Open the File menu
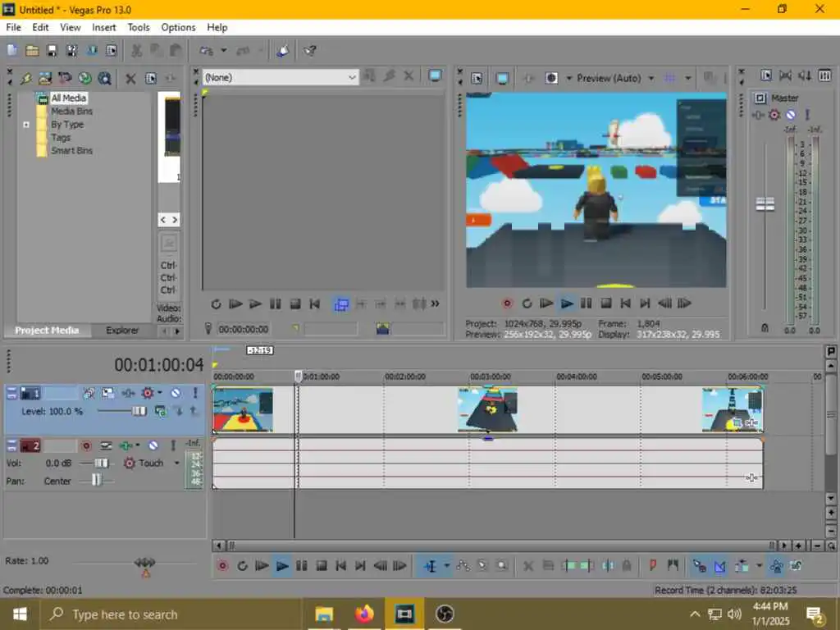This screenshot has width=840, height=630. pyautogui.click(x=13, y=27)
